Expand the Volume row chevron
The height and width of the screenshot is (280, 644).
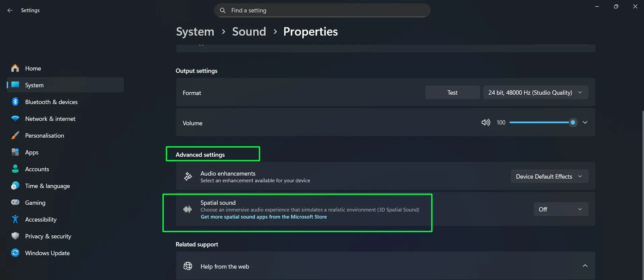585,123
